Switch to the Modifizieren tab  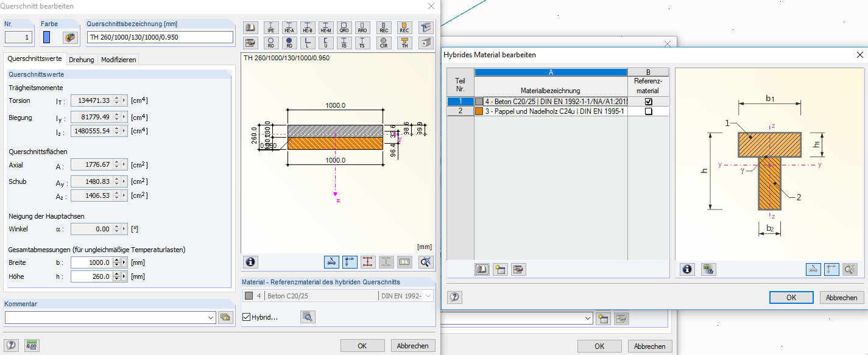(x=119, y=60)
